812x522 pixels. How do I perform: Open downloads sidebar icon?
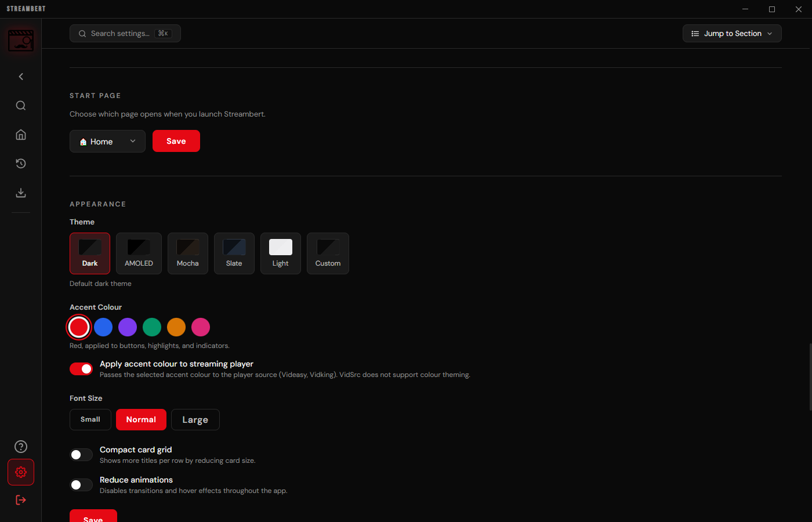[x=21, y=193]
